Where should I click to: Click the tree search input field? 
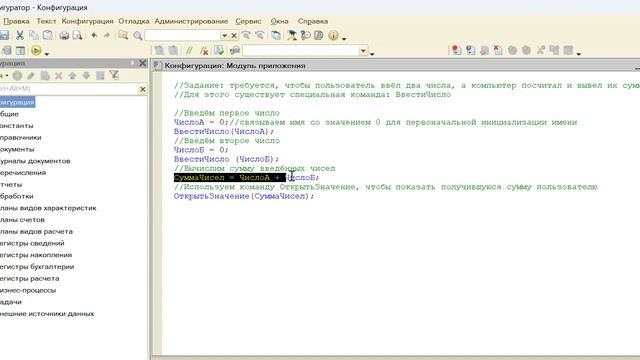coord(69,89)
